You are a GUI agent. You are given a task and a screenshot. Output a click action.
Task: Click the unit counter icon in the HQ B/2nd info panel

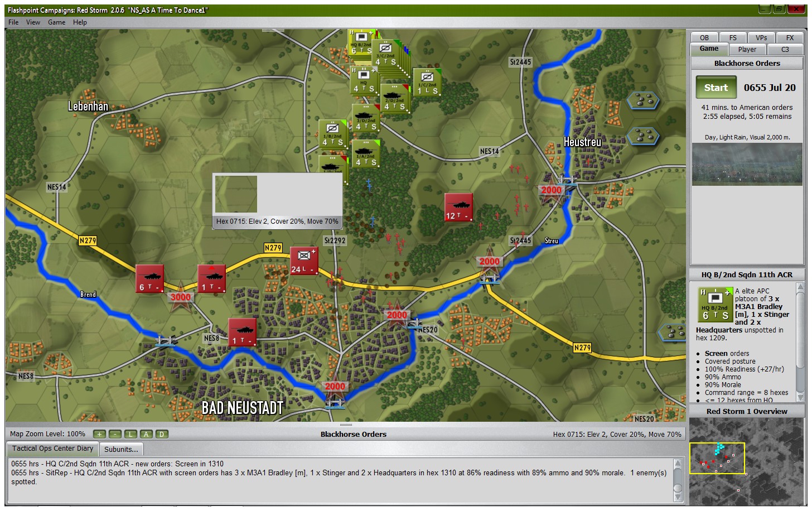[x=714, y=304]
